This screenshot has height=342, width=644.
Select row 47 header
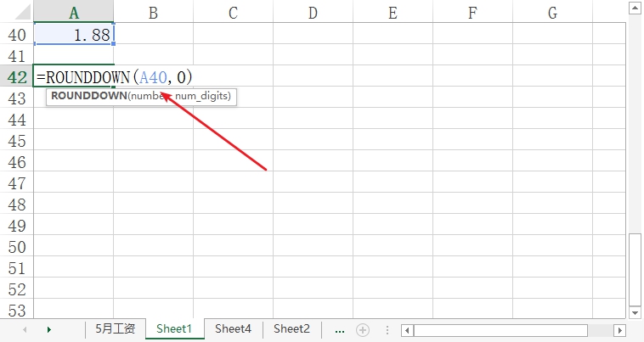pos(17,183)
